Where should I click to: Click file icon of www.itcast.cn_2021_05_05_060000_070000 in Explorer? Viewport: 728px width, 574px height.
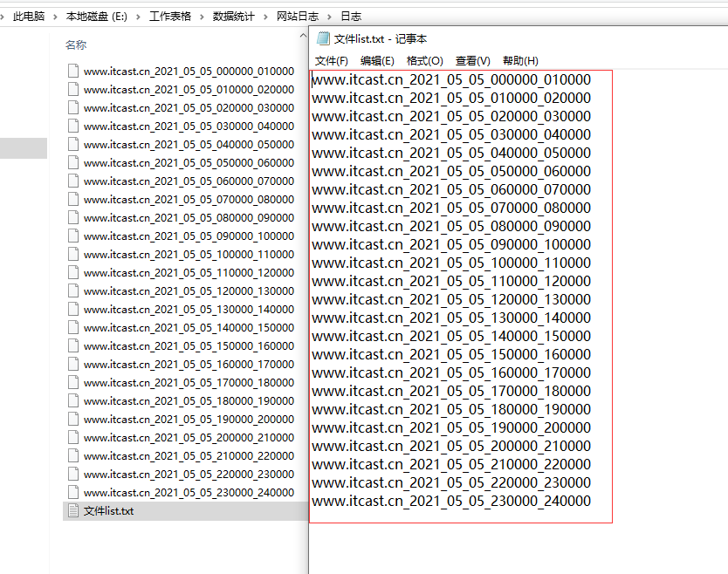click(x=73, y=181)
